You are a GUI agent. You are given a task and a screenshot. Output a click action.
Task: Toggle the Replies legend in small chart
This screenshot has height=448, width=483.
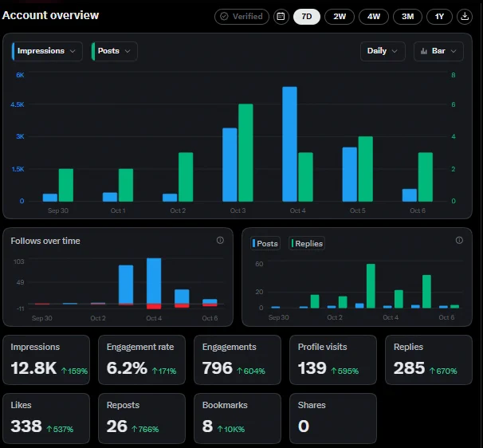[307, 243]
